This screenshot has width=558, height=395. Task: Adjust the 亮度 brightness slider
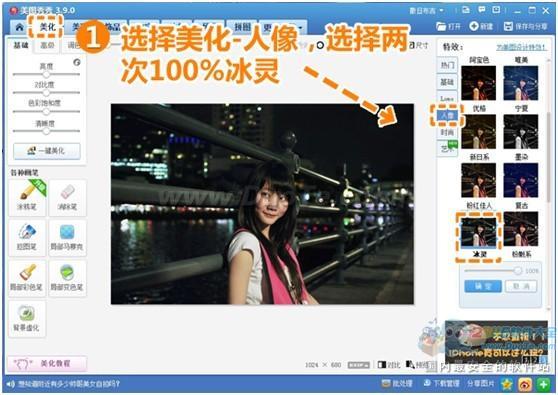click(46, 74)
